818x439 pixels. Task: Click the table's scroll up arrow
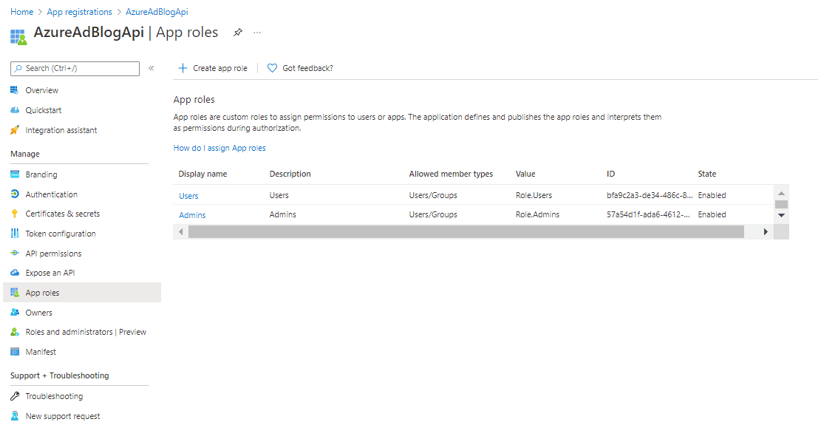click(x=781, y=193)
